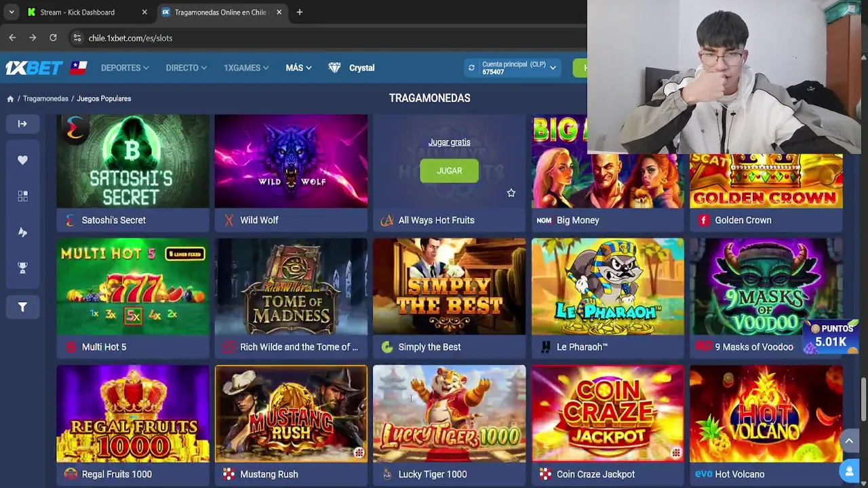Reload the page in browser
This screenshot has height=488, width=868.
pos(53,38)
